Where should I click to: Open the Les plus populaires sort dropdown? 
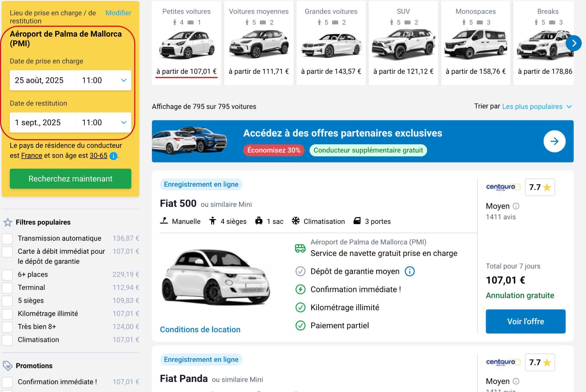(537, 106)
